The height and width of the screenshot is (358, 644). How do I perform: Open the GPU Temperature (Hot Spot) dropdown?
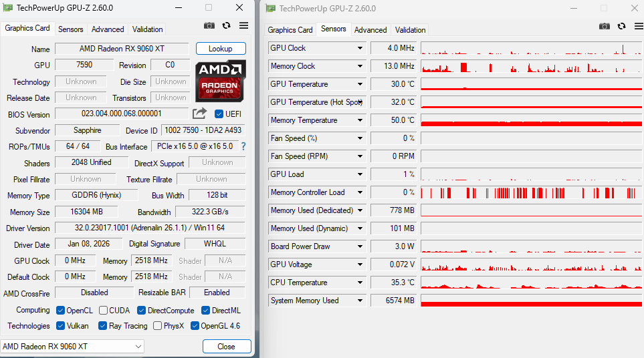coord(360,102)
